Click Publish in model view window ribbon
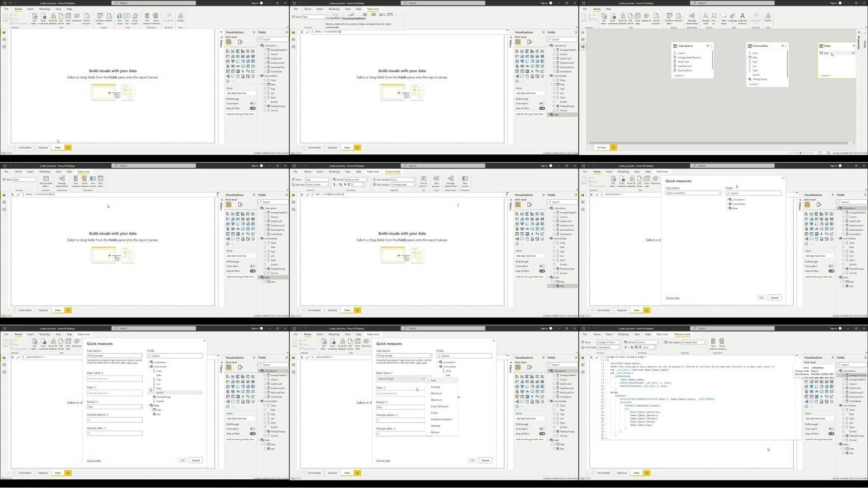The height and width of the screenshot is (488, 868). [768, 18]
